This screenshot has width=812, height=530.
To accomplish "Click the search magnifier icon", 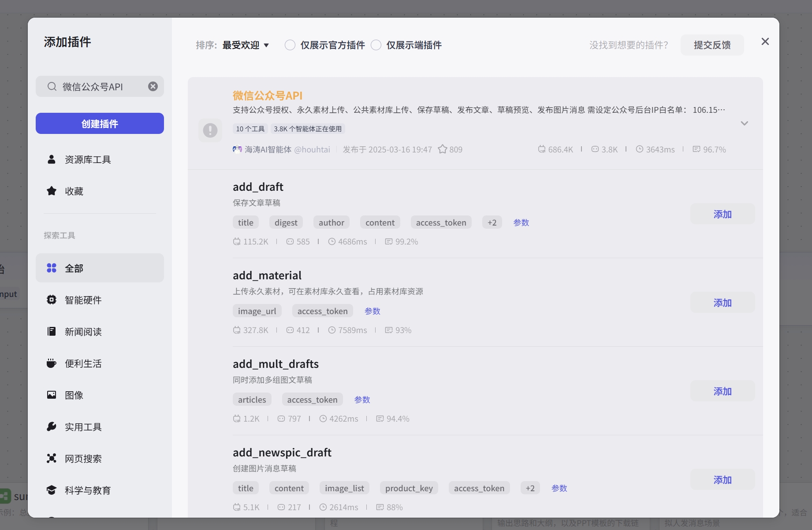I will point(52,86).
